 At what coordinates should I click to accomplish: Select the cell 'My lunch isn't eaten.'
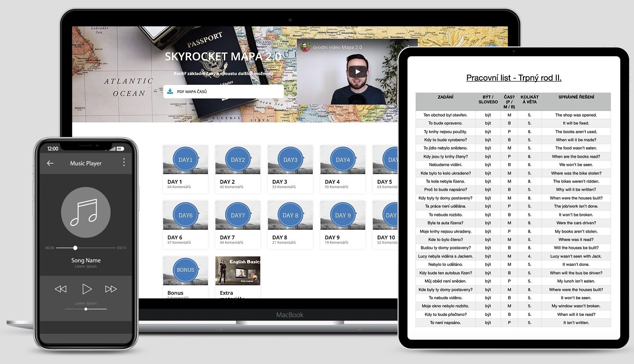tap(576, 281)
